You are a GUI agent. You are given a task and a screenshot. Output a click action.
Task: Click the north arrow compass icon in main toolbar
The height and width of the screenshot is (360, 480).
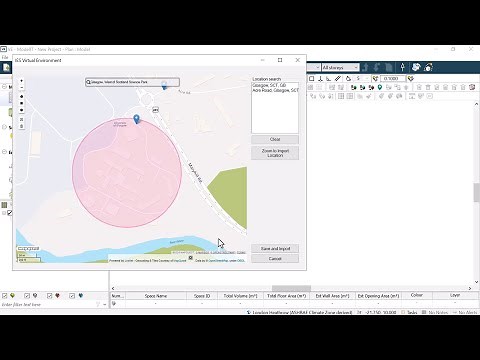(402, 67)
